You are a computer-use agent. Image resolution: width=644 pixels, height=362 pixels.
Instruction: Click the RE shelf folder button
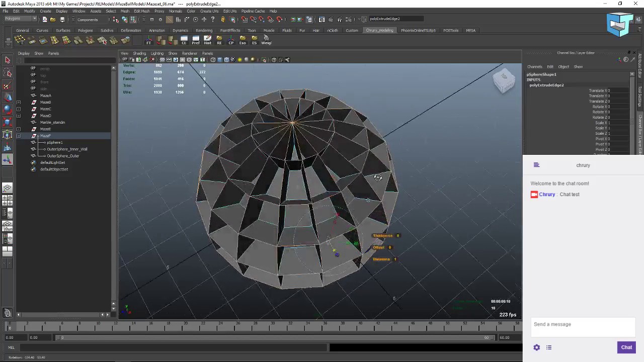point(219,40)
